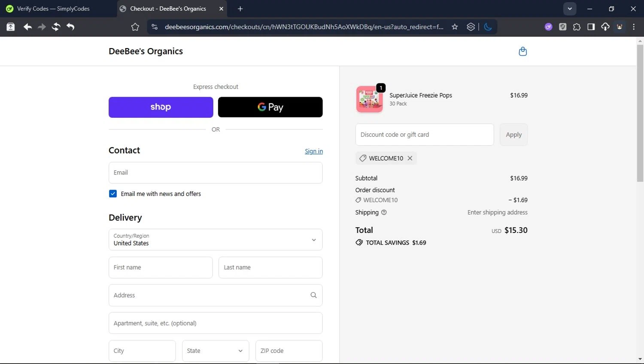Remove the WELCOME10 discount code

410,158
